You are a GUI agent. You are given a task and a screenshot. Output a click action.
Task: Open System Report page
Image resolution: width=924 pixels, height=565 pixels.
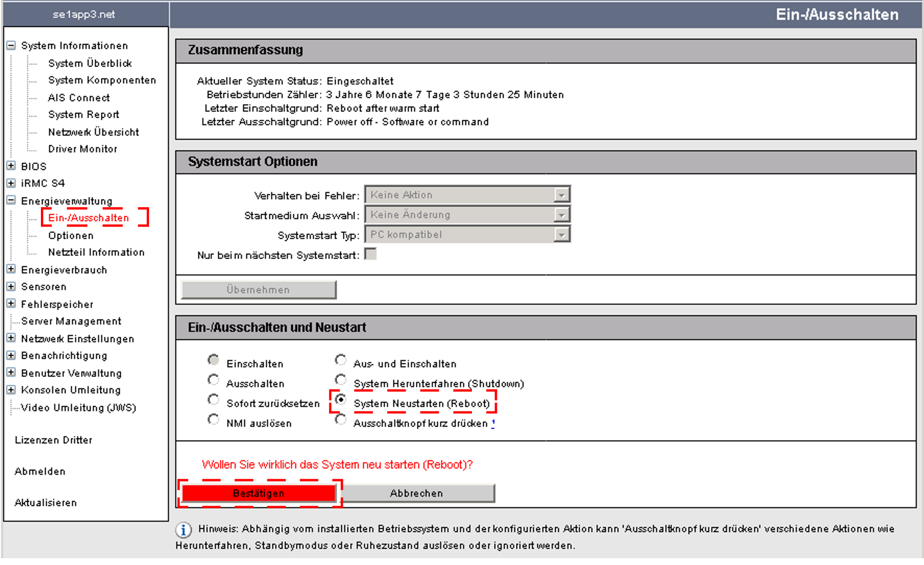[x=83, y=114]
